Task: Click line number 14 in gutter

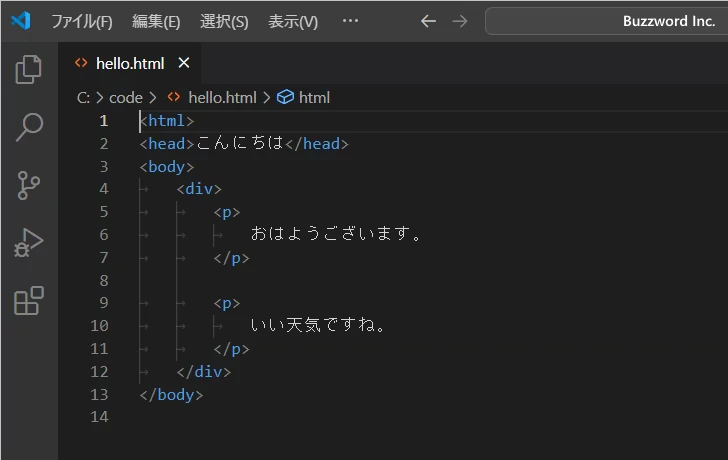Action: [99, 417]
